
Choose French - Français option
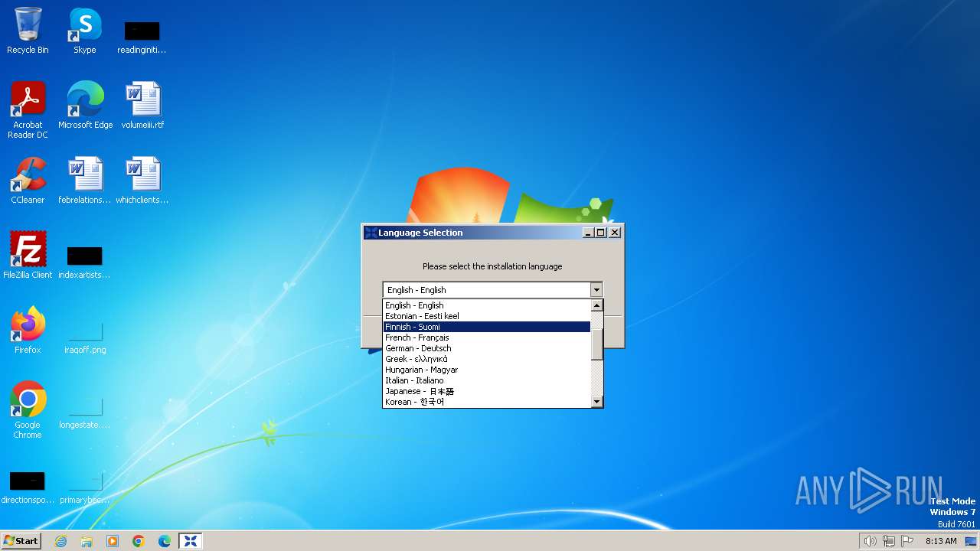click(x=487, y=337)
